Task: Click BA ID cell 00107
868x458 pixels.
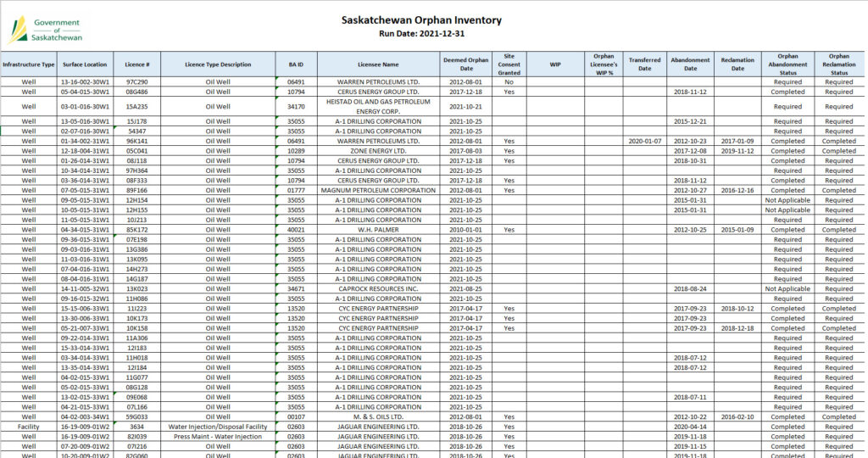Action: tap(296, 416)
